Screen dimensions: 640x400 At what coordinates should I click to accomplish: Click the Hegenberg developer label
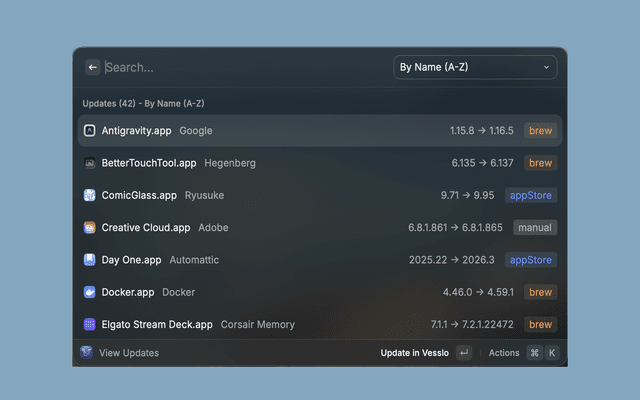pos(230,163)
